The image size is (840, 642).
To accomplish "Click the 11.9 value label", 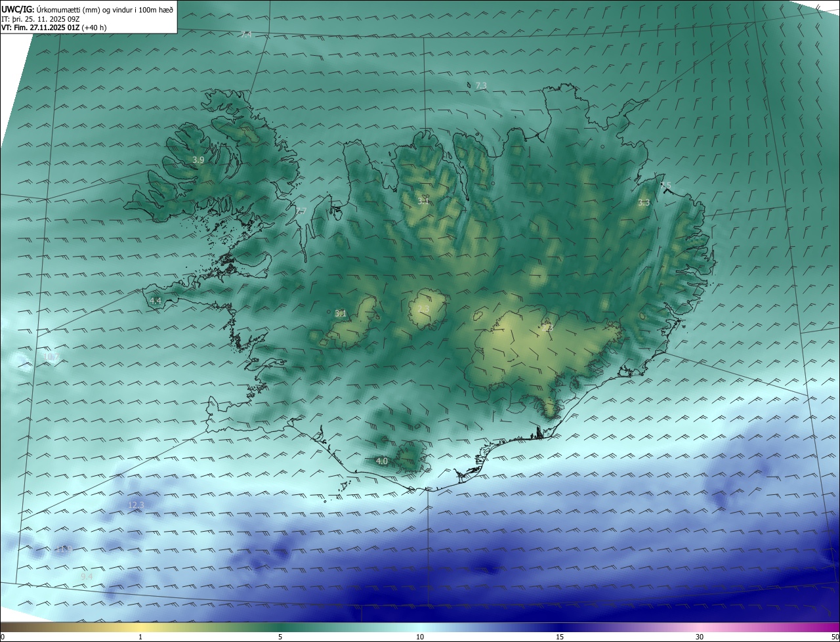I will [64, 549].
